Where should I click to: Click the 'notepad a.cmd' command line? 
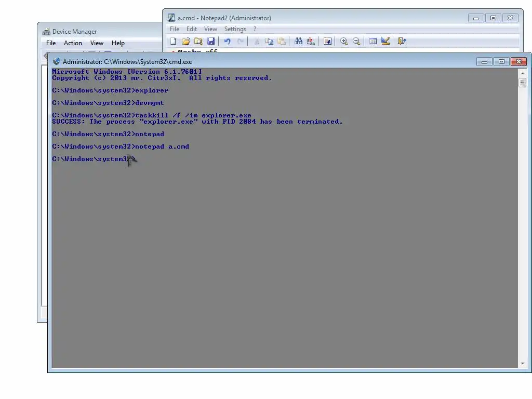(x=121, y=147)
